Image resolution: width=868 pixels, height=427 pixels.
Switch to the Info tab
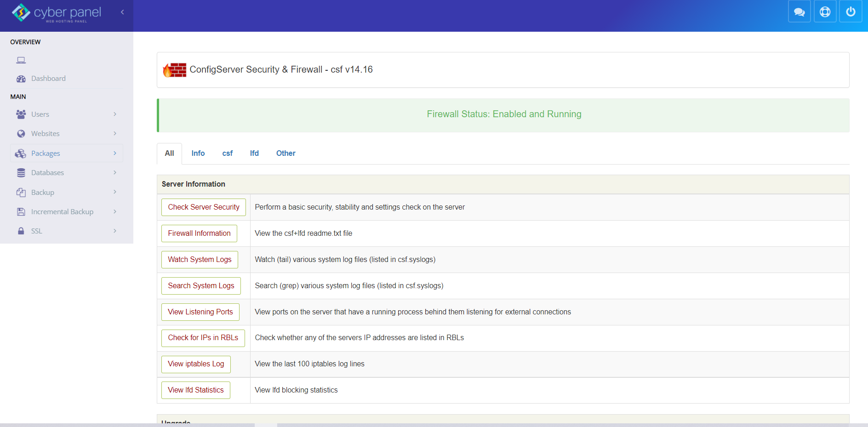pos(198,154)
